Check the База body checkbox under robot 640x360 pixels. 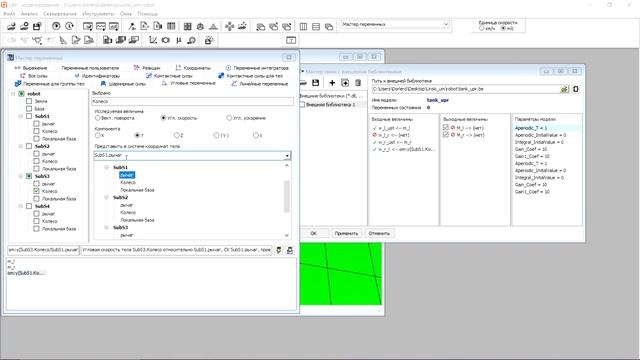coord(29,109)
